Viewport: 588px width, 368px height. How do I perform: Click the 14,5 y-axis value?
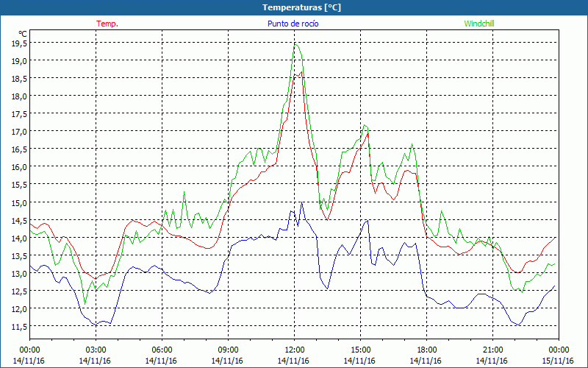pos(19,220)
